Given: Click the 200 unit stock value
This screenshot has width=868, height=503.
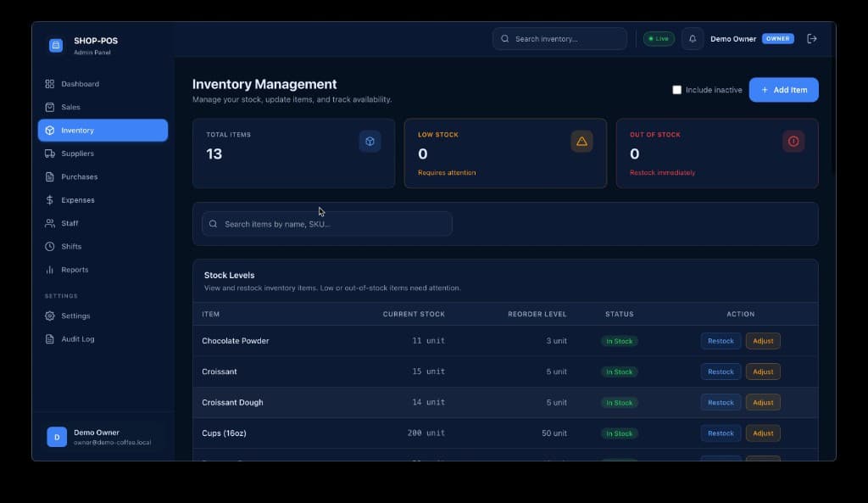Looking at the screenshot, I should tap(426, 433).
